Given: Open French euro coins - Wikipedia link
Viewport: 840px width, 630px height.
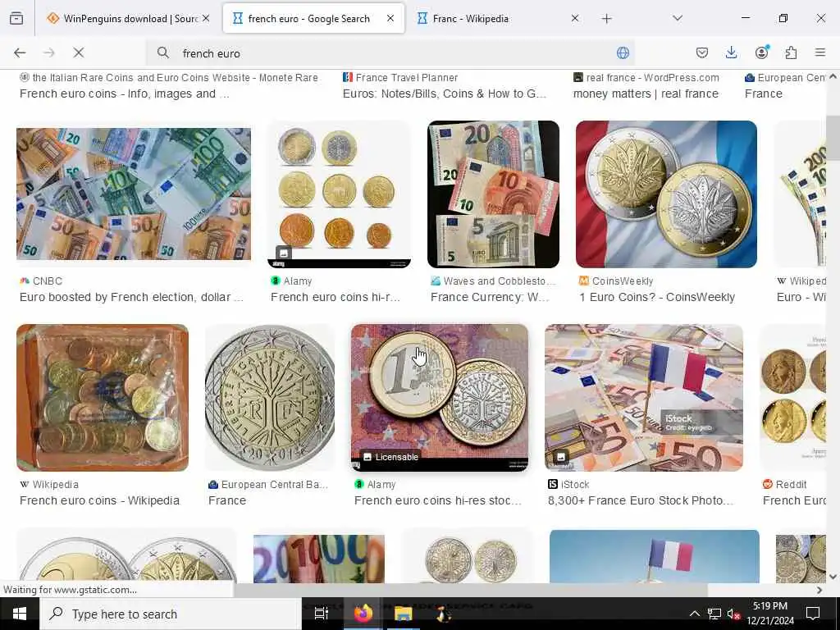Looking at the screenshot, I should click(x=99, y=500).
